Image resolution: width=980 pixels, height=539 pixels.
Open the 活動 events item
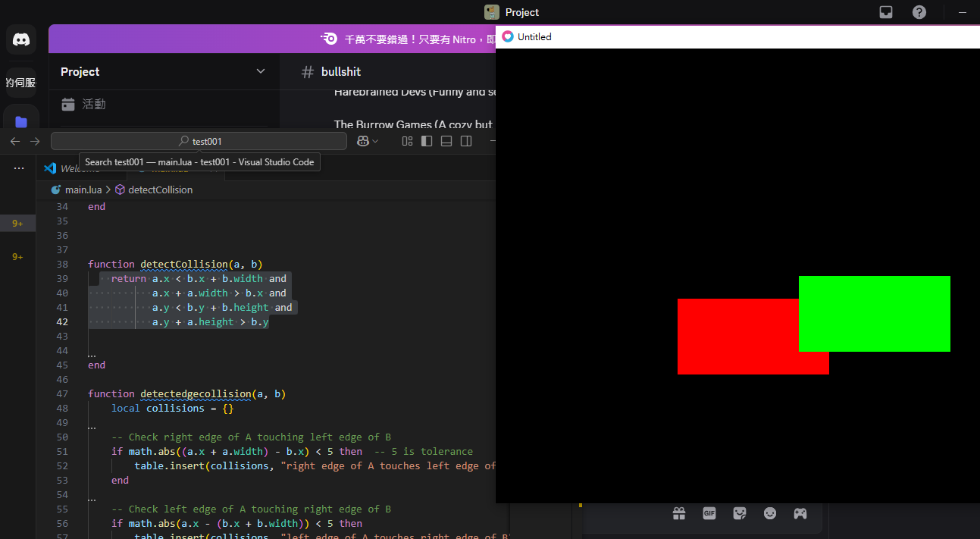[x=93, y=104]
